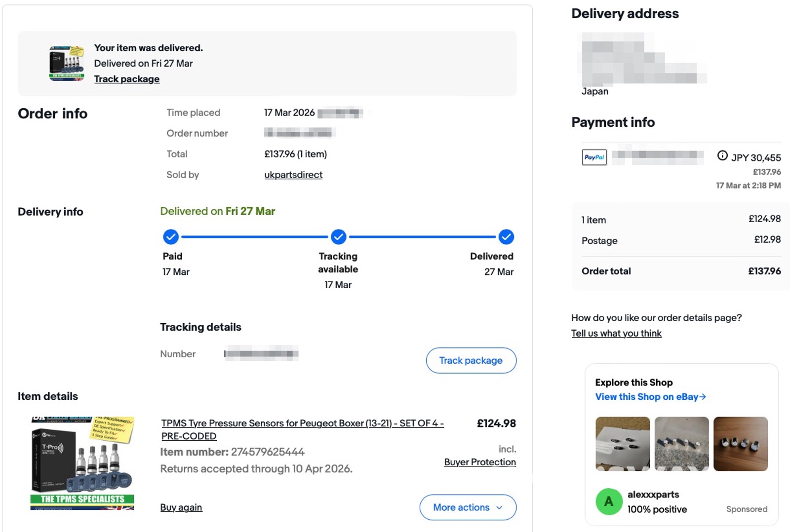Open the TPMS Tyre Pressure Sensors item title
This screenshot has height=532, width=790.
[302, 423]
